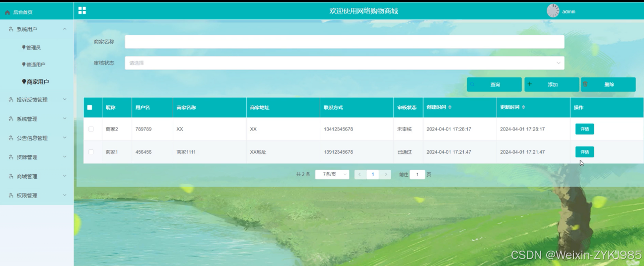Click the icon beside 商城管理
Image resolution: width=644 pixels, height=266 pixels.
[x=11, y=176]
